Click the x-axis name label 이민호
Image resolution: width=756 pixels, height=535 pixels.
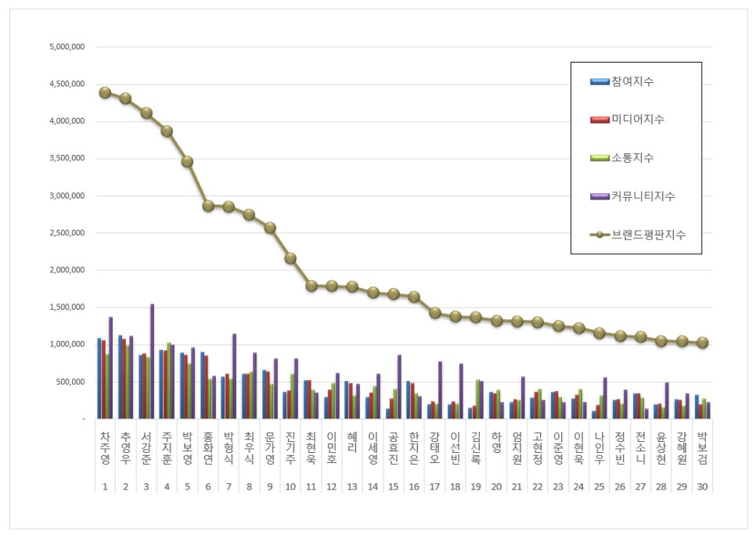coord(332,447)
